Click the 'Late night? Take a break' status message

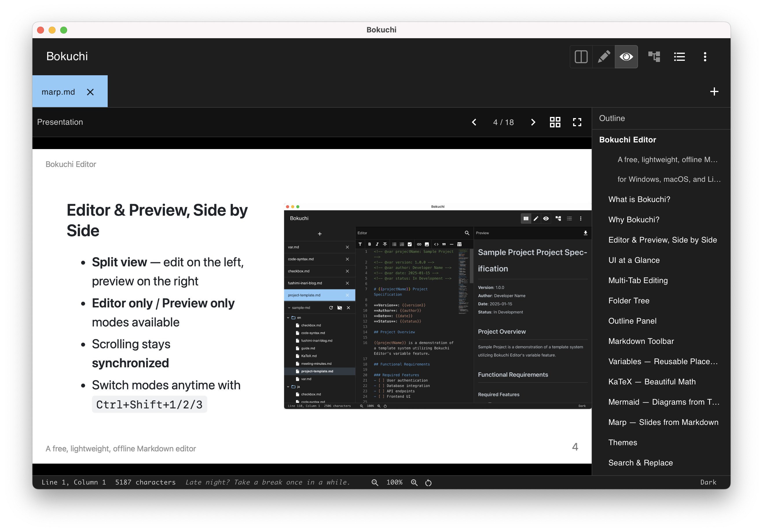point(267,482)
